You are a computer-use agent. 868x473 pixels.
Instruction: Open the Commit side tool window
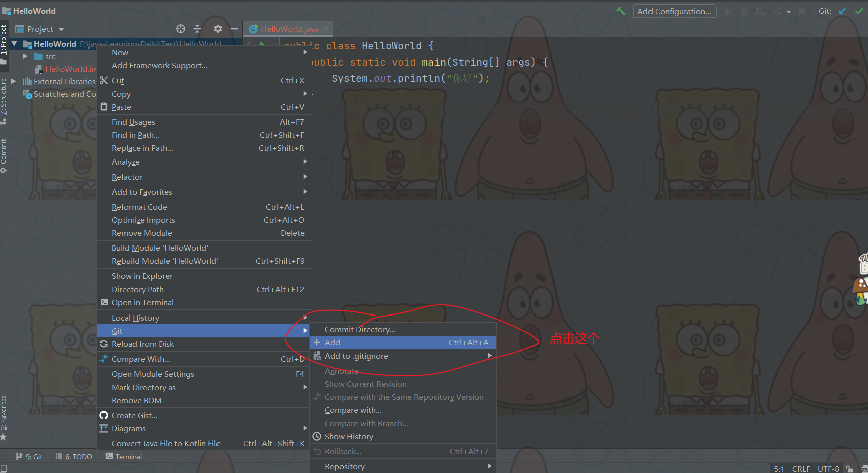click(4, 155)
